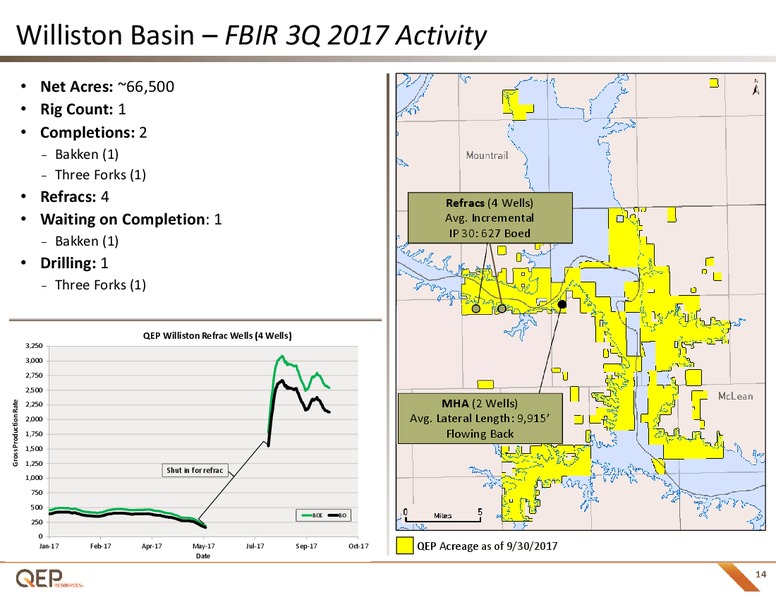
Task: Click the Completions: 2 bullet
Action: [94, 133]
